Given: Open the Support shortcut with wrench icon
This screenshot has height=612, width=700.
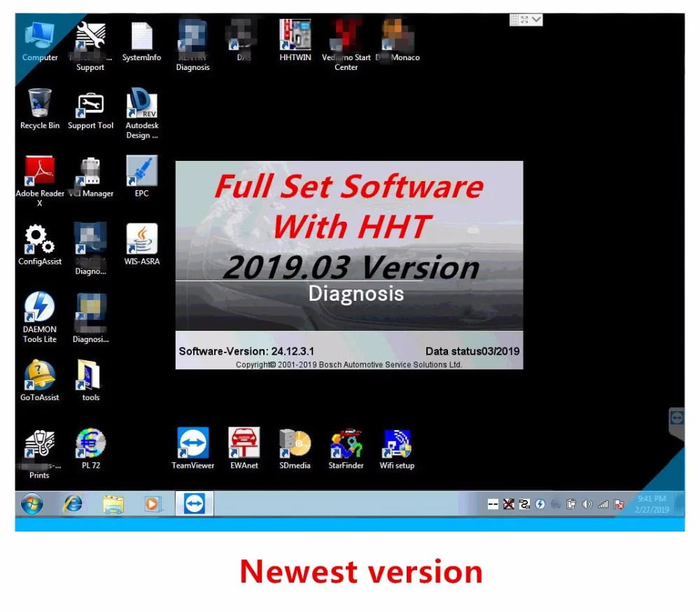Looking at the screenshot, I should 90,46.
